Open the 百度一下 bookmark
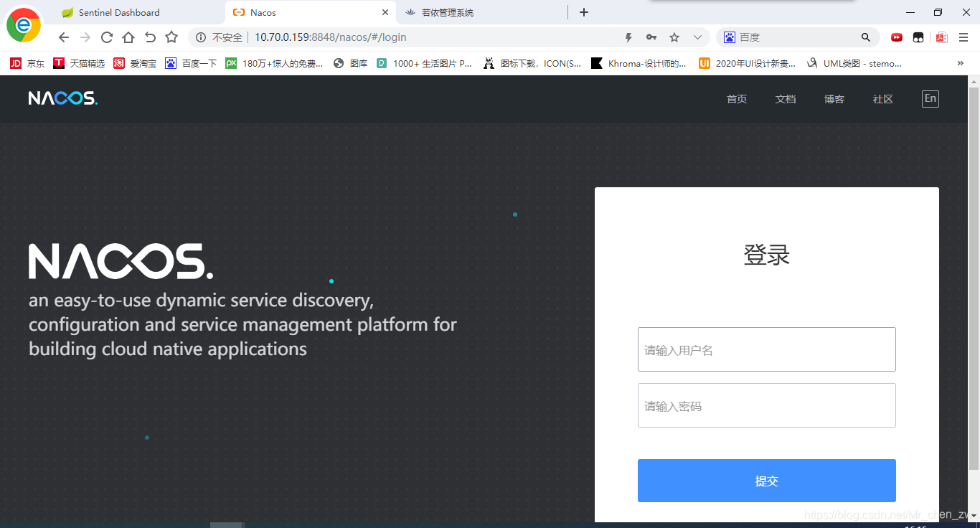The height and width of the screenshot is (528, 980). [x=191, y=63]
